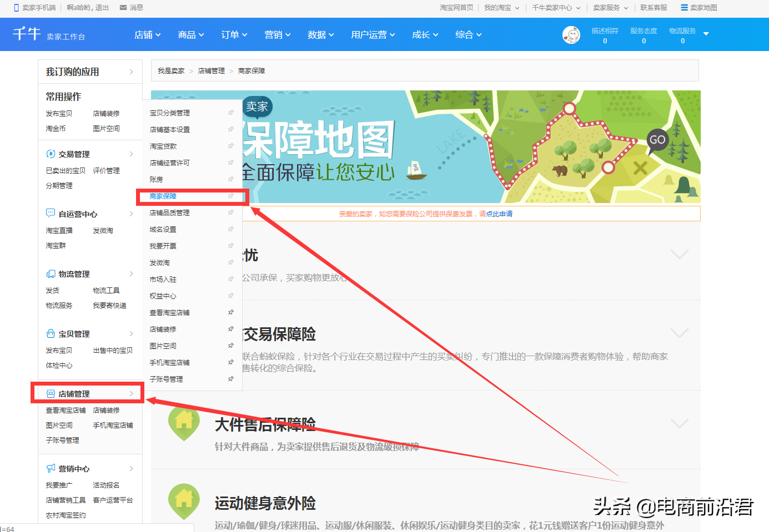Open 卖家地图 site map icon
Screen dimensions: 769x532
click(x=684, y=8)
